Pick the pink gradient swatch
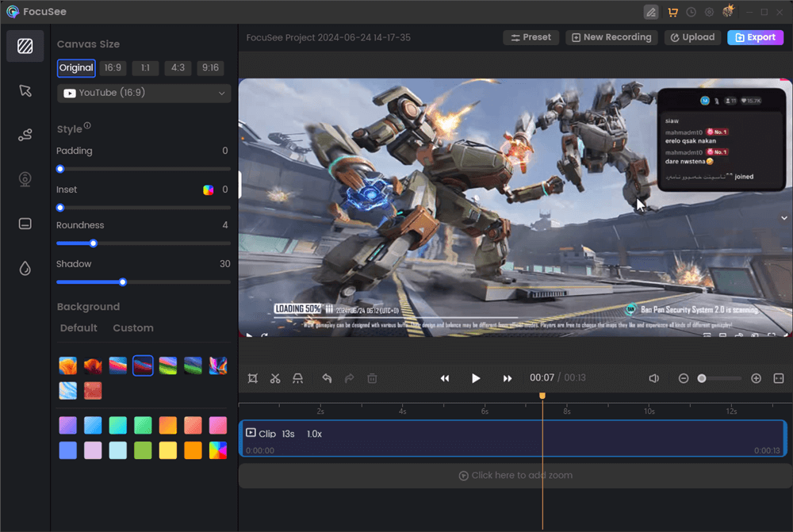793x532 pixels. tap(218, 425)
